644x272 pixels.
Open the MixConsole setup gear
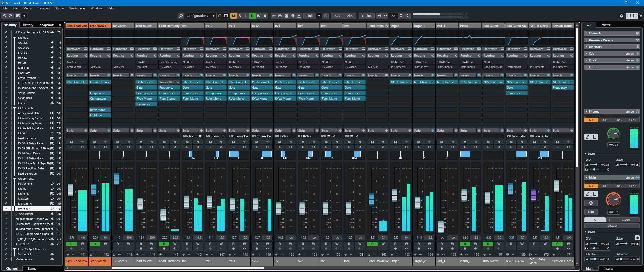tap(621, 16)
